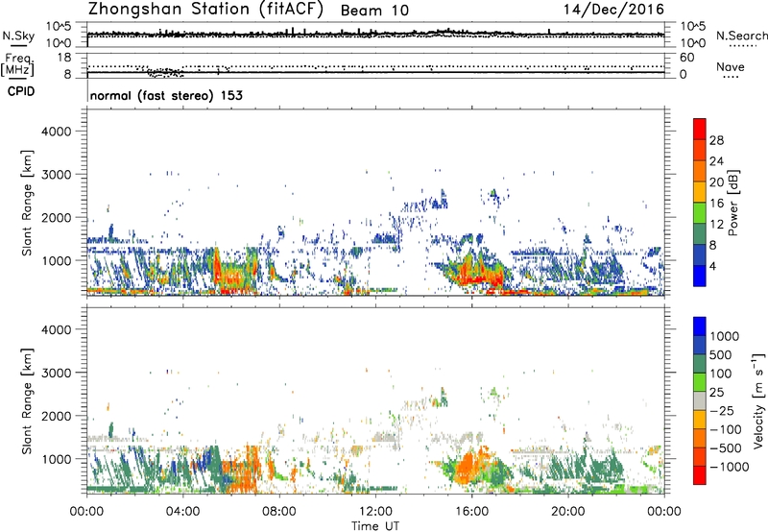Click the "-500" value on the velocity color bar
The height and width of the screenshot is (532, 768).
[x=726, y=448]
